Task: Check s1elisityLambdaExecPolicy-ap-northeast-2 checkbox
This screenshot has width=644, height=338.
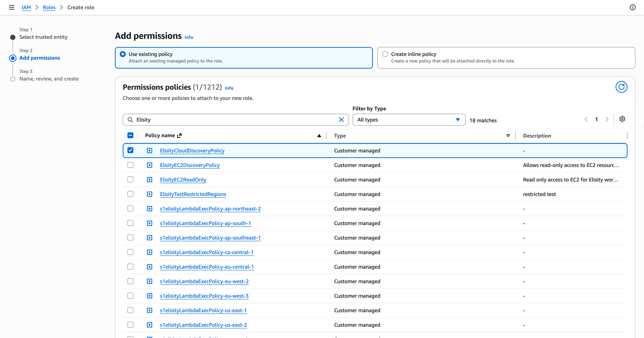Action: pyautogui.click(x=130, y=208)
